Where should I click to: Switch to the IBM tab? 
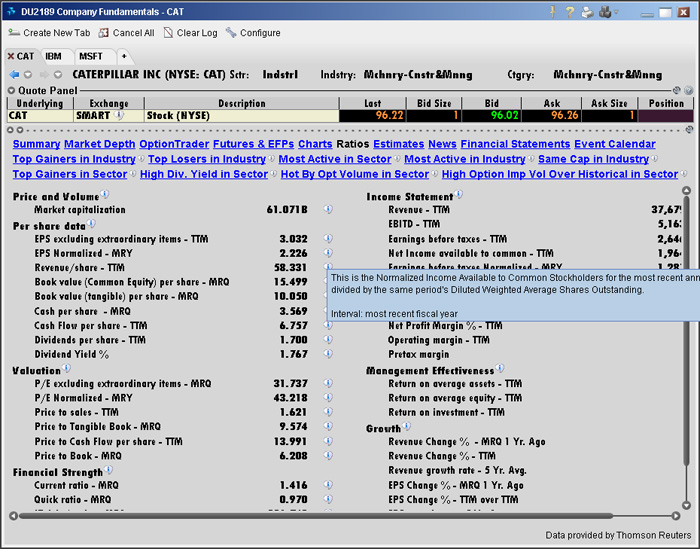(53, 56)
